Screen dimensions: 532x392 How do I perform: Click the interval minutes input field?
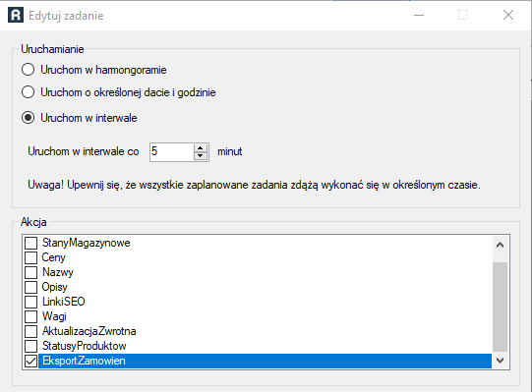172,151
